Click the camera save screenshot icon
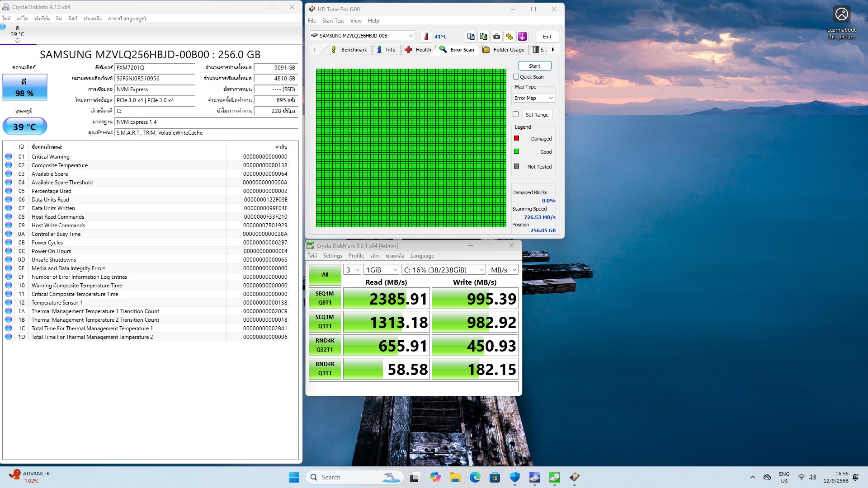Image resolution: width=868 pixels, height=488 pixels. [496, 37]
